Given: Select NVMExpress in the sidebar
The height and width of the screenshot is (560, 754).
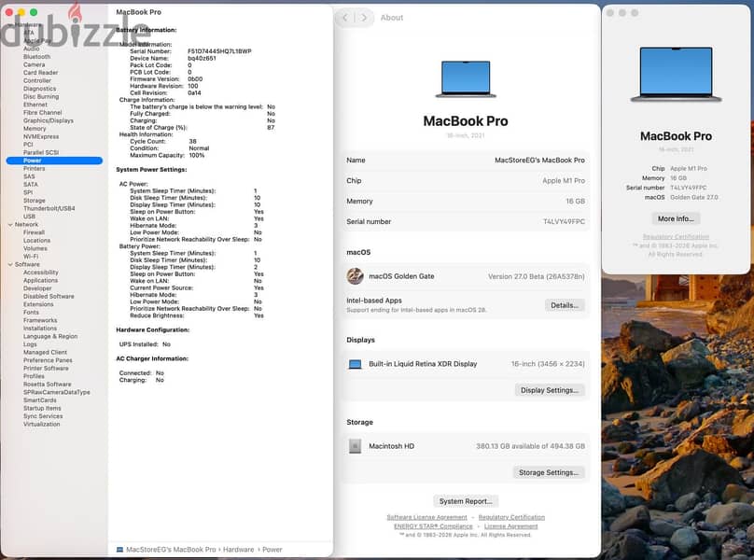Looking at the screenshot, I should click(41, 136).
